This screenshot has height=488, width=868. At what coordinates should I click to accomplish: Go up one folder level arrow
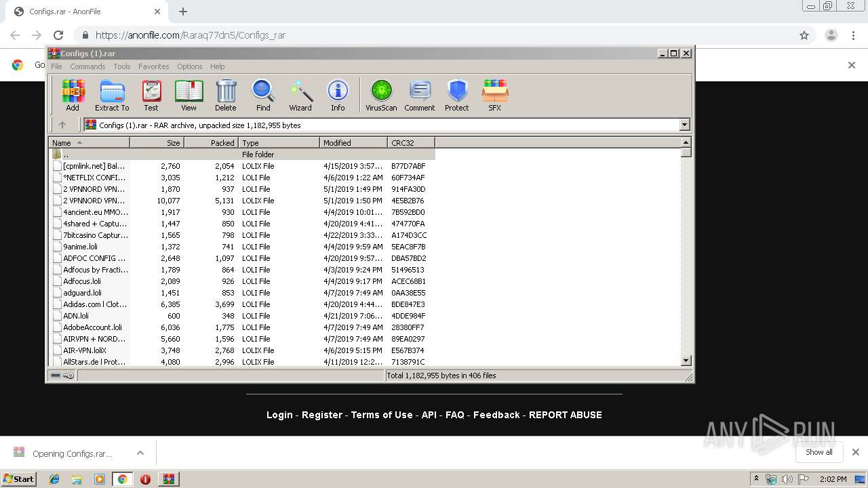62,125
